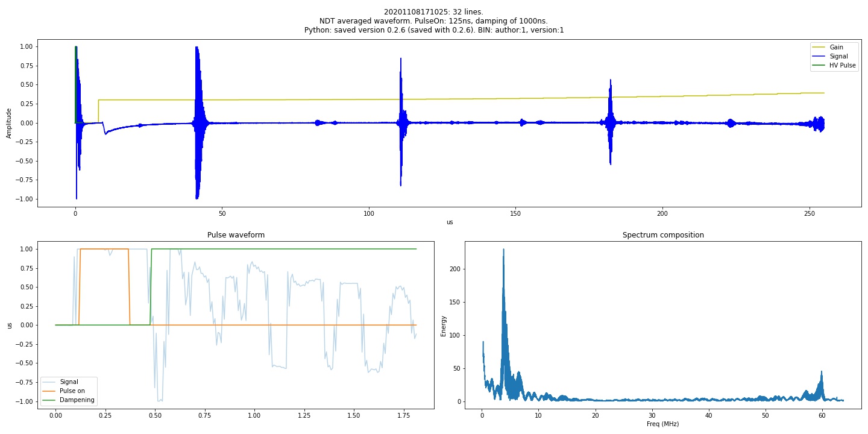Click the green HV Pulse legend line swatch
The width and height of the screenshot is (868, 434).
(819, 66)
